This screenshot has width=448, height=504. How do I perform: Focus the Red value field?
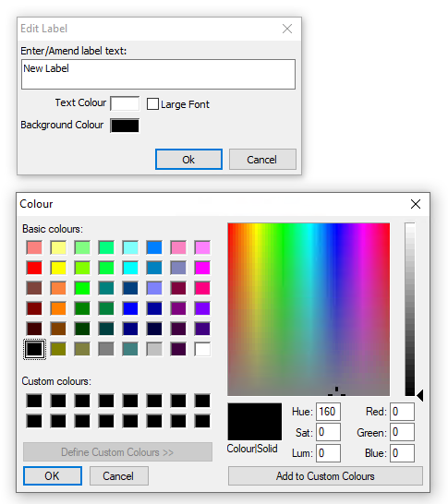(x=402, y=412)
